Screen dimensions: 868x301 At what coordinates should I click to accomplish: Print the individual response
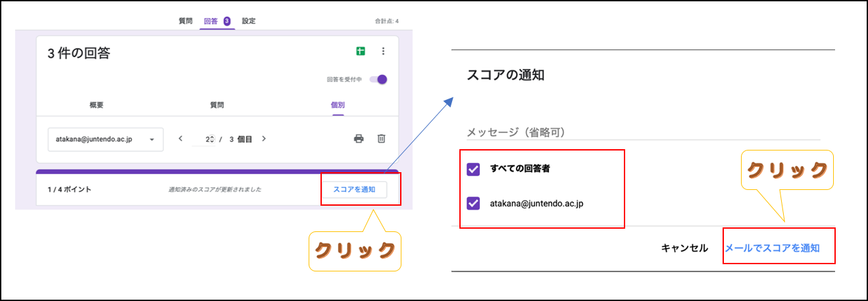click(359, 139)
